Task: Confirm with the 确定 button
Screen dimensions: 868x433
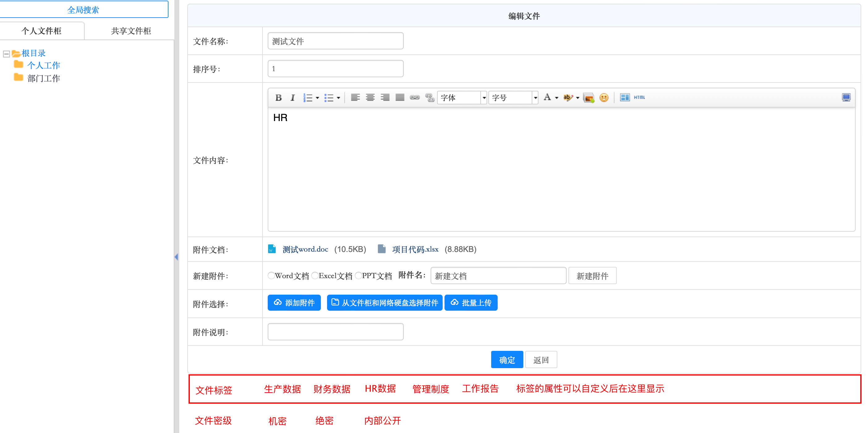Action: pyautogui.click(x=507, y=359)
